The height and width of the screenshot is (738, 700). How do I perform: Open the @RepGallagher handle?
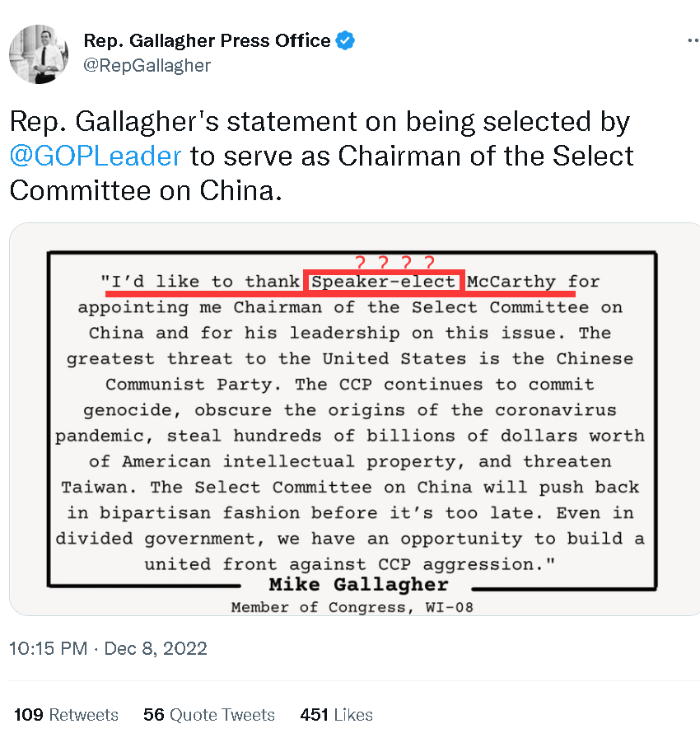coord(147,67)
